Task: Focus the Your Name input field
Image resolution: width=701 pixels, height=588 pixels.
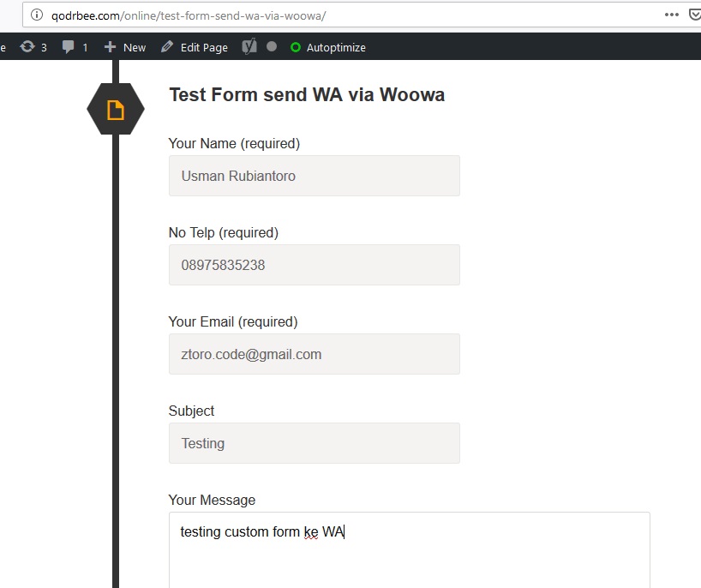Action: 315,176
